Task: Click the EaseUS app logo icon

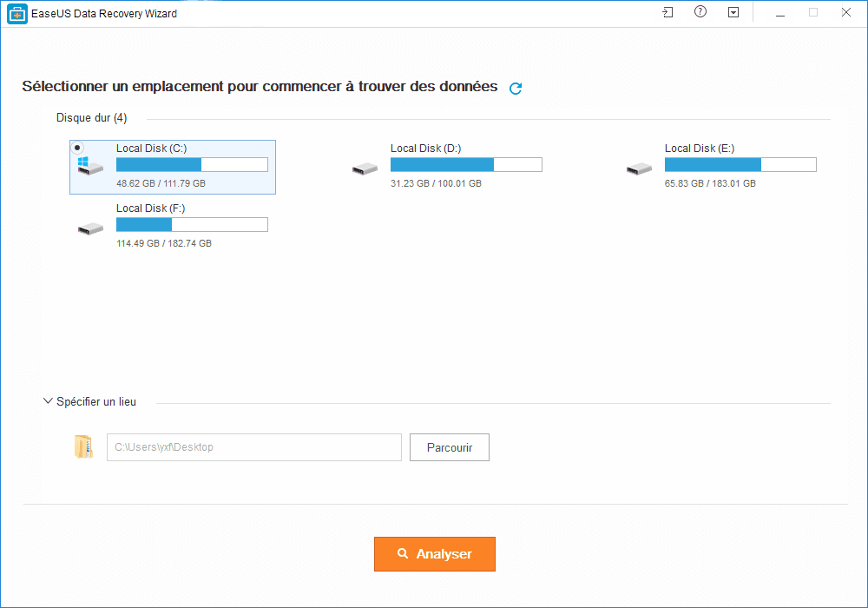Action: 17,14
